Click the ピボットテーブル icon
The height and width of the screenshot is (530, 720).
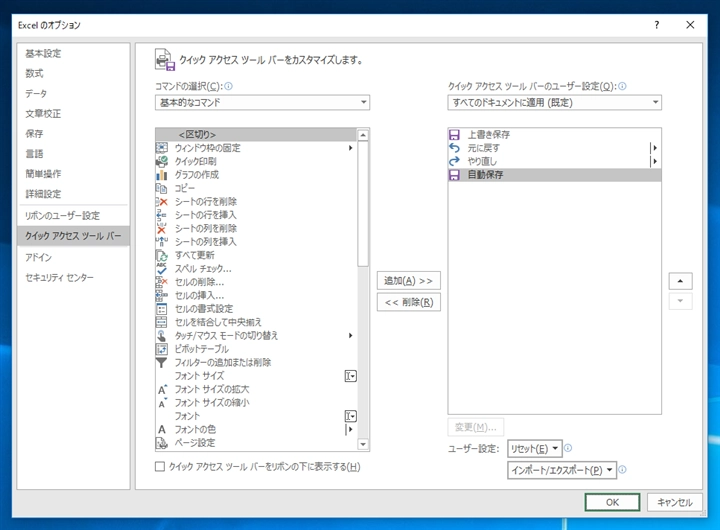tap(162, 349)
